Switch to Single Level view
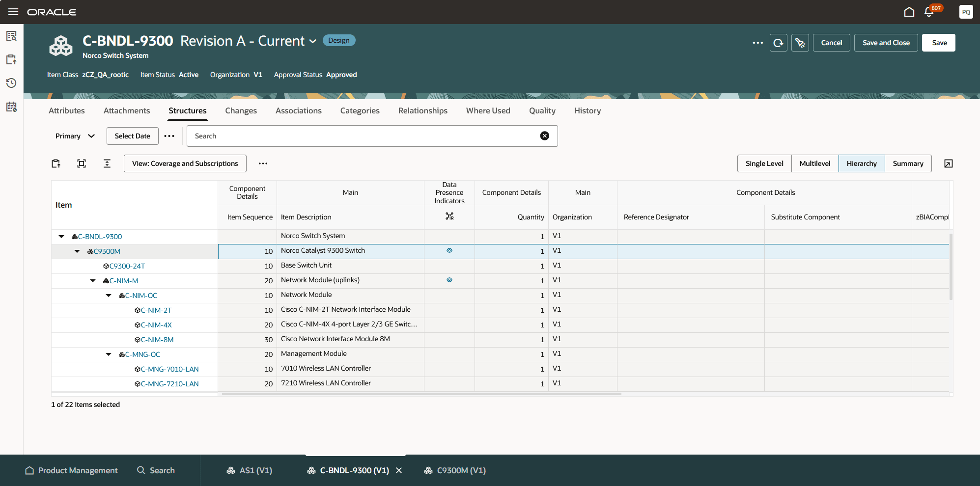The width and height of the screenshot is (980, 486). click(x=764, y=163)
